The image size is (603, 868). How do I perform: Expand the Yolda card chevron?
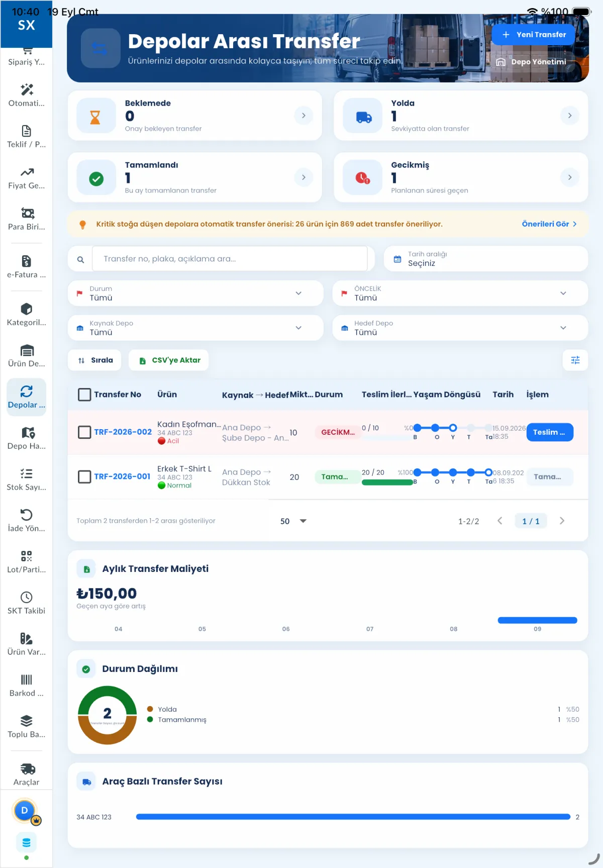569,116
